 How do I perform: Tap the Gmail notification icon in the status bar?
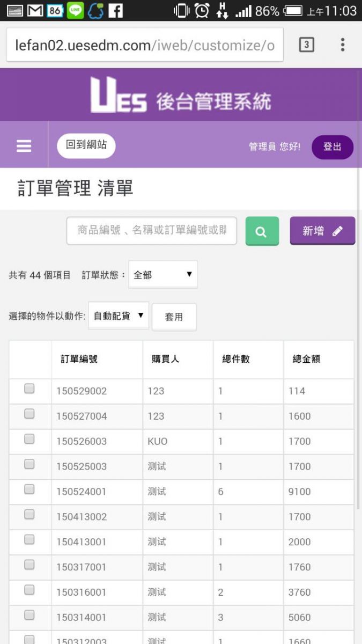point(35,10)
